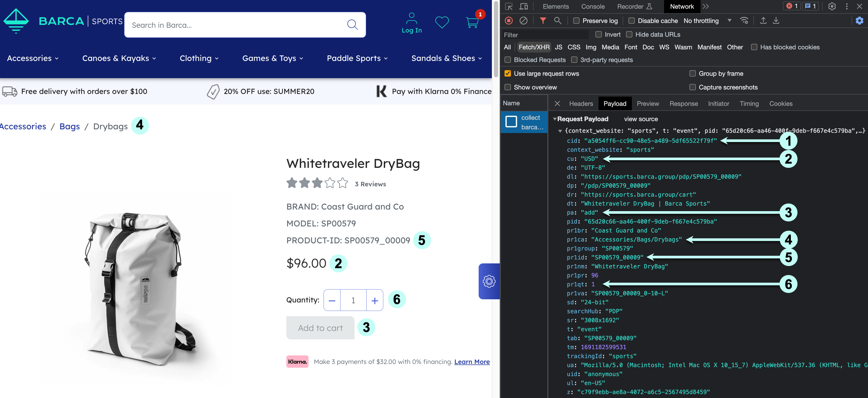
Task: Click the blue message count badge
Action: pyautogui.click(x=810, y=6)
